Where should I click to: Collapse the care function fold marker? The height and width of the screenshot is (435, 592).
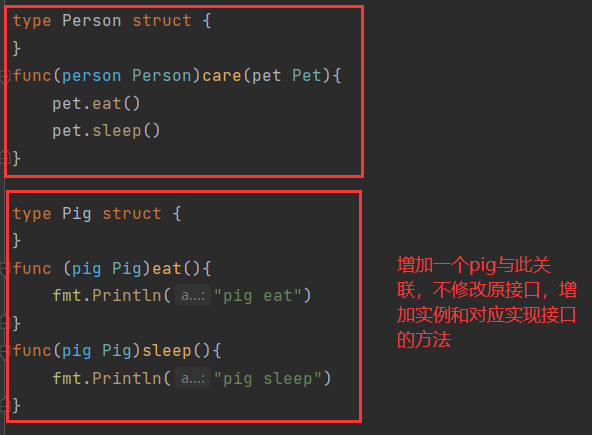pyautogui.click(x=5, y=76)
